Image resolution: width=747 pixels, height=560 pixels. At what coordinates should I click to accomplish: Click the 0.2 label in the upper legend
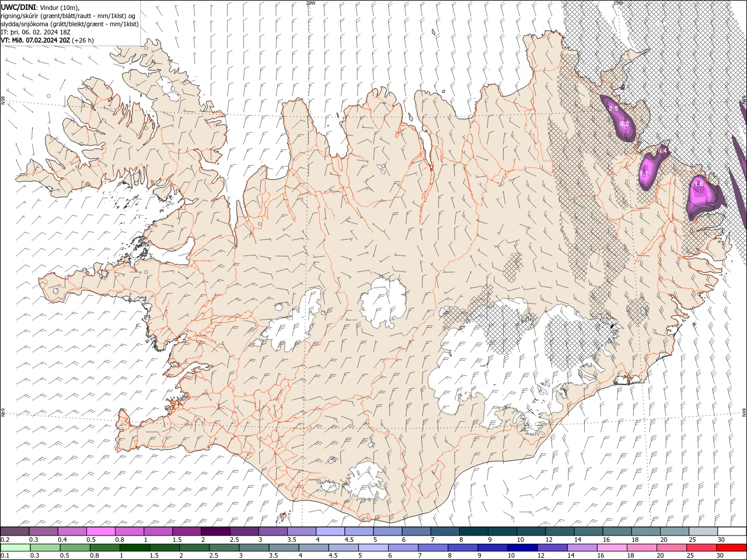(5, 540)
